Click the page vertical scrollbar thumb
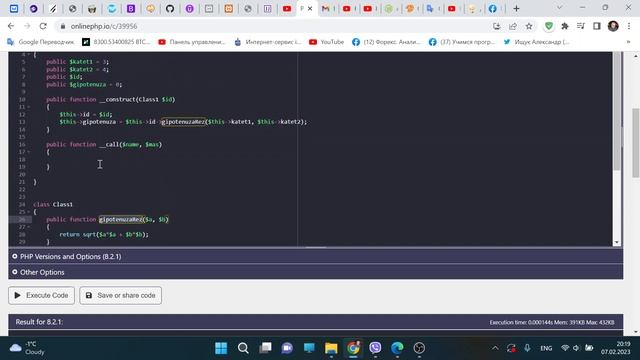Image resolution: width=640 pixels, height=360 pixels. click(x=636, y=143)
